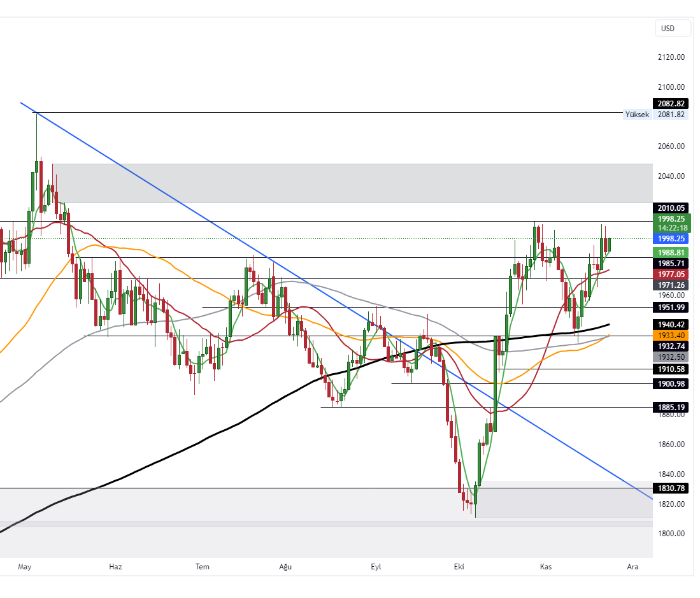The image size is (700, 598).
Task: Click the yellow 1933.40 moving average label
Action: pyautogui.click(x=669, y=334)
